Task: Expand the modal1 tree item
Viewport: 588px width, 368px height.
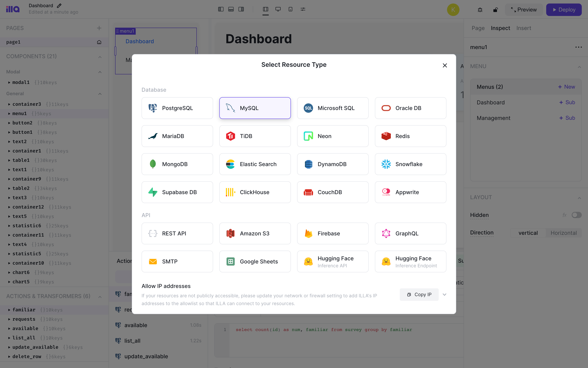Action: click(9, 83)
